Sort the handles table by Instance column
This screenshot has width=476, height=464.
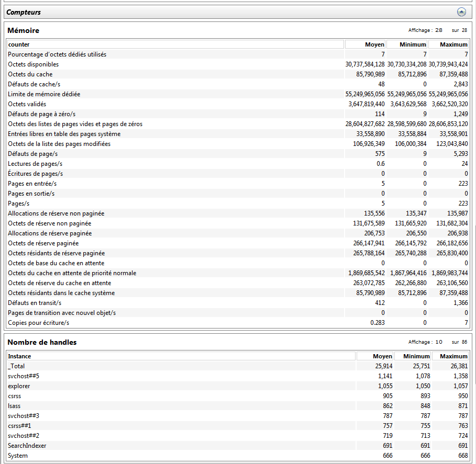coord(181,356)
